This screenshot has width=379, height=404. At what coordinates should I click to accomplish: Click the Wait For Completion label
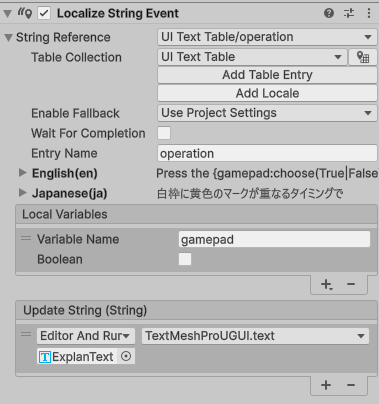(88, 133)
